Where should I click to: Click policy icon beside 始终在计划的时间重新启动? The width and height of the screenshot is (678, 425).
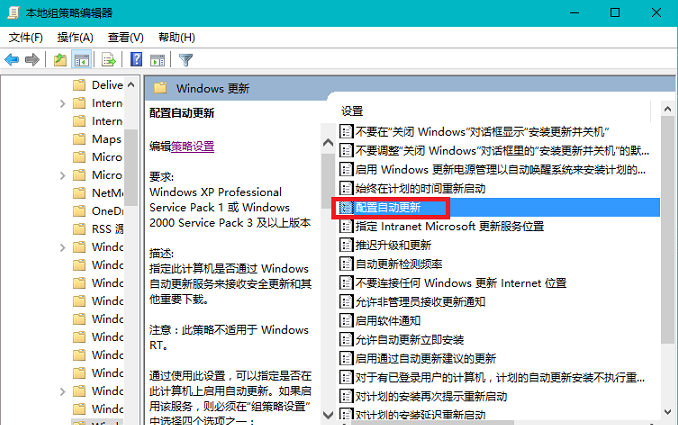coord(345,188)
